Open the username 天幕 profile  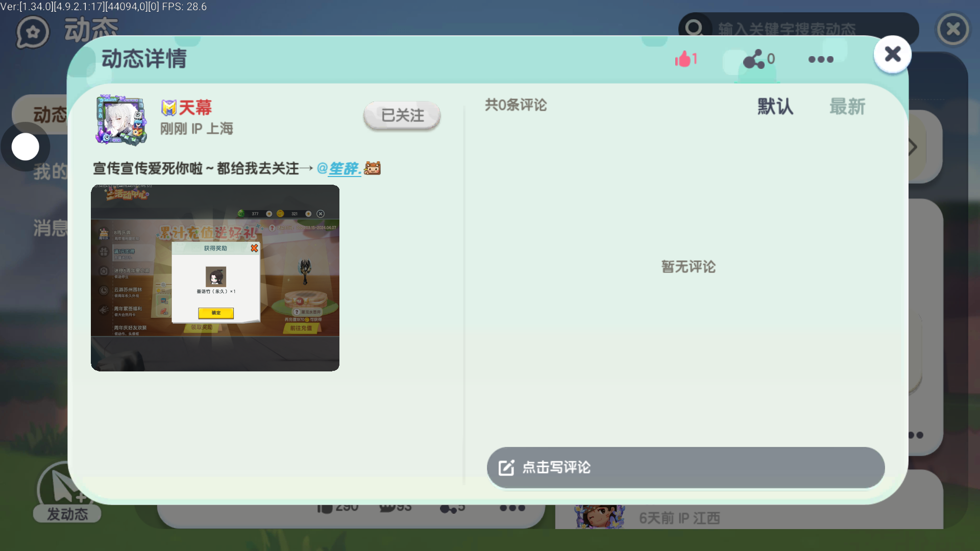pos(195,108)
